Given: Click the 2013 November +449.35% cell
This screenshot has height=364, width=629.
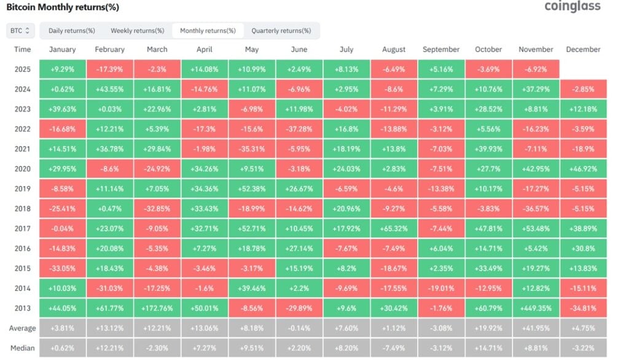Looking at the screenshot, I should [536, 308].
